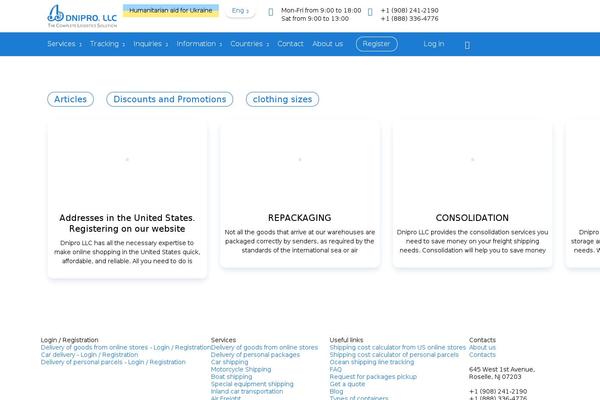This screenshot has height=400, width=600.
Task: Open Delivery of personal parcels - Login / Registration
Action: pos(113,362)
